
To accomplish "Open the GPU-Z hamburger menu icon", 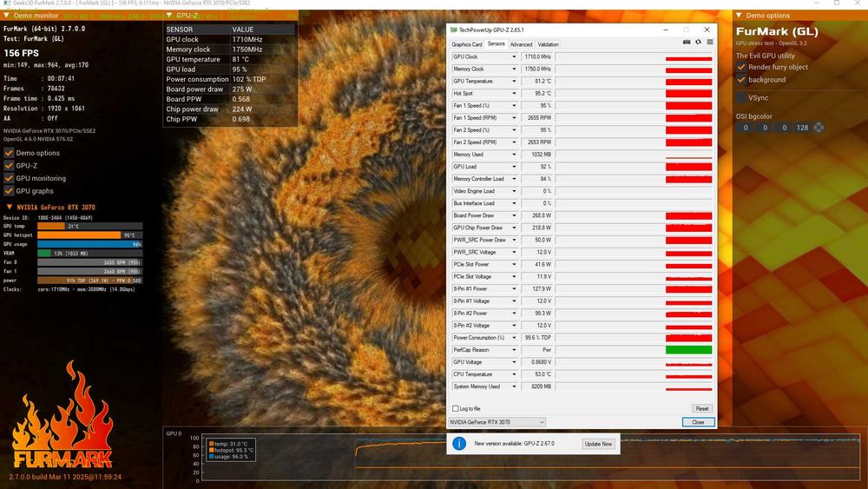I will (x=710, y=42).
